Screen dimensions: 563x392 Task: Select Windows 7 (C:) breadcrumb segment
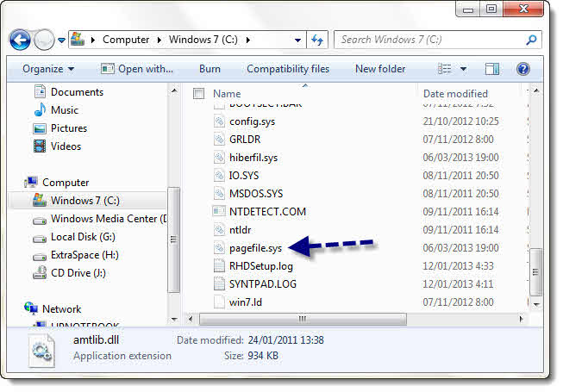(203, 40)
